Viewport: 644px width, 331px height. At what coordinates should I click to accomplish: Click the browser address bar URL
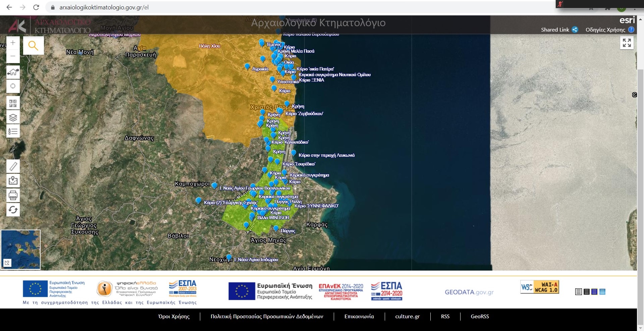pyautogui.click(x=104, y=7)
